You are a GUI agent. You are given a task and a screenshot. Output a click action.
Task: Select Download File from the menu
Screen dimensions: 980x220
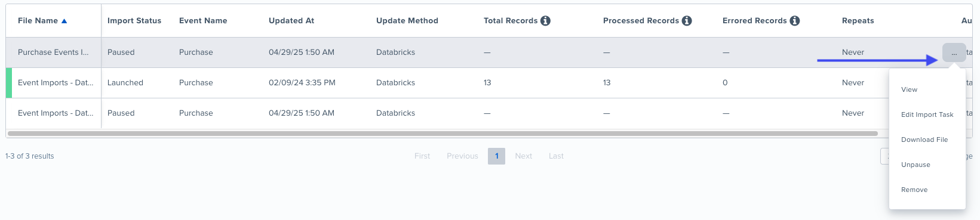point(924,140)
